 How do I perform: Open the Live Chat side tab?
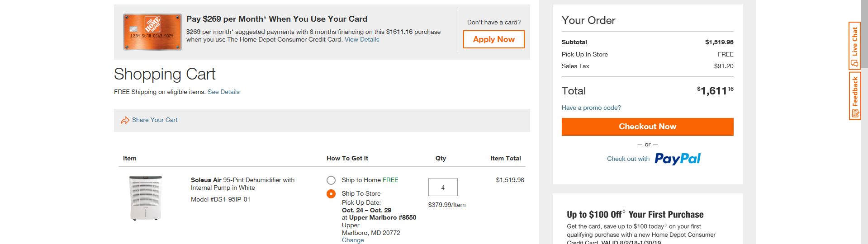tap(854, 45)
